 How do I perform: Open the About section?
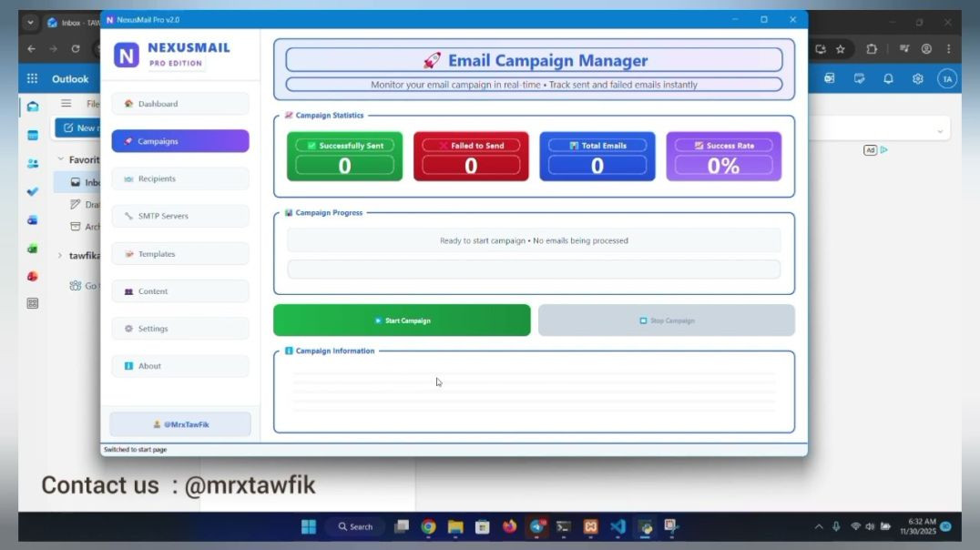tap(179, 365)
